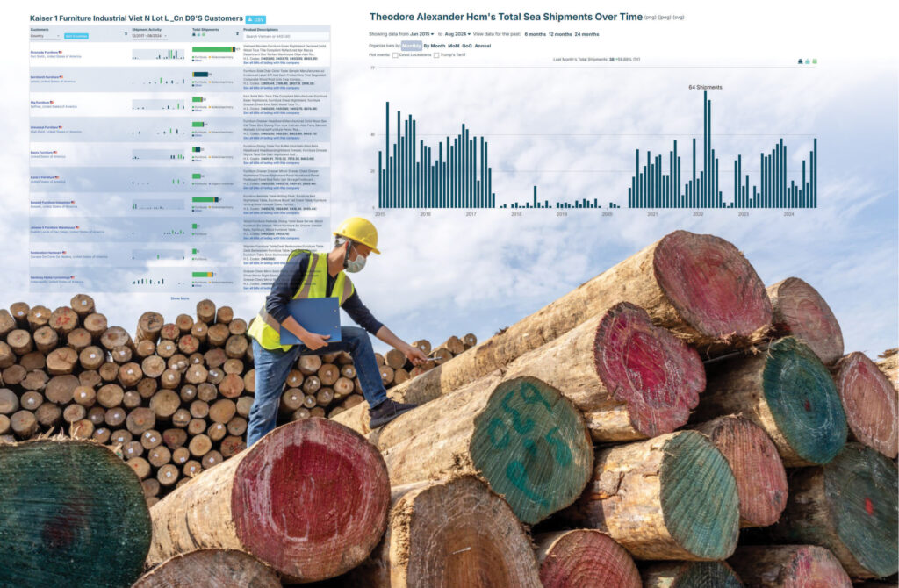Click Riverside Furniture's total shipments bar
The height and width of the screenshot is (588, 899).
click(213, 49)
